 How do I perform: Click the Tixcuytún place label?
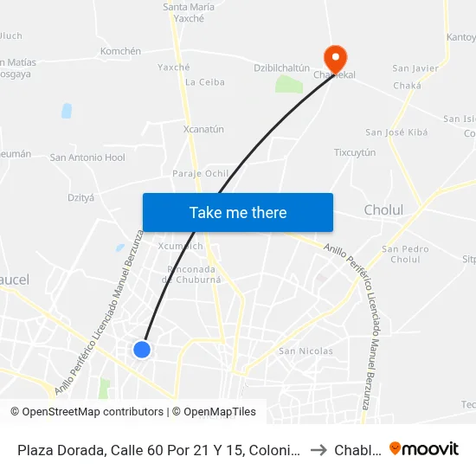click(x=355, y=152)
